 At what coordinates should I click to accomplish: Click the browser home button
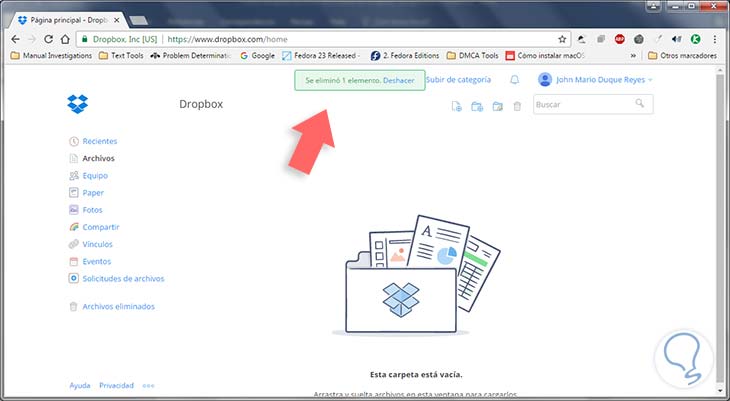[66, 39]
